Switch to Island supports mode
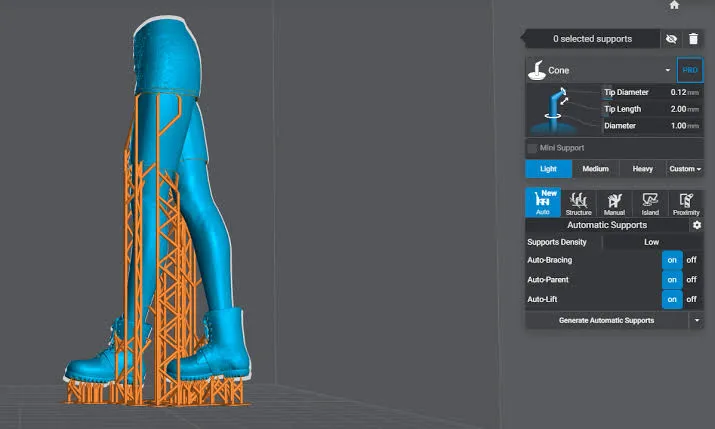Viewport: 715px width, 429px height. point(650,203)
